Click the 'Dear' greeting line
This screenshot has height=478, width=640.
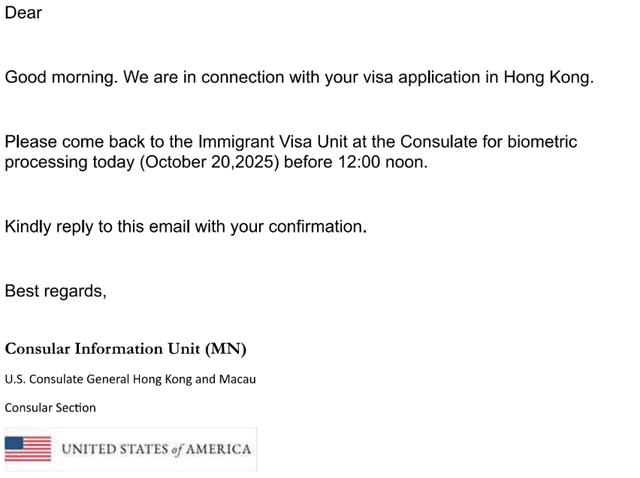pos(23,13)
